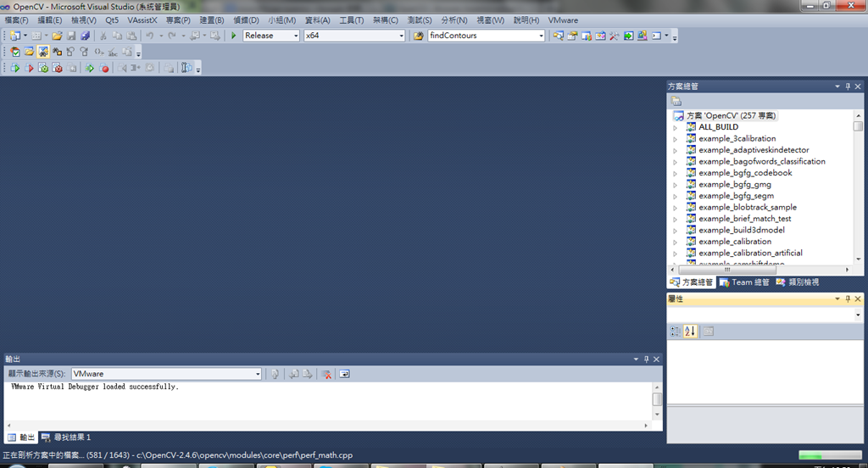Click the Output panel vertical scrollbar
This screenshot has height=468, width=868.
[657, 401]
